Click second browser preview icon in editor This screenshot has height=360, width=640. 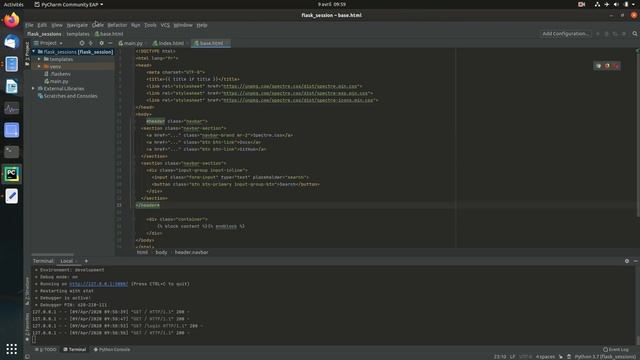click(x=607, y=66)
